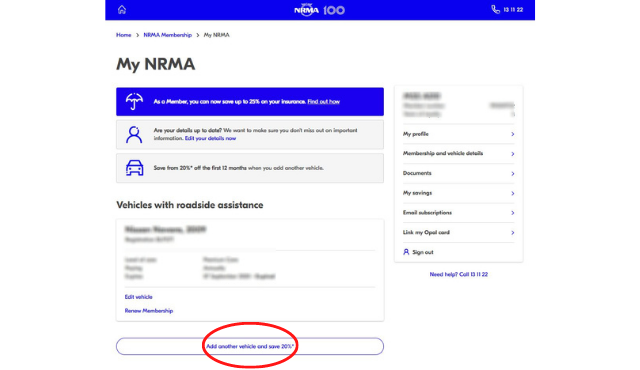Expand the Email subscriptions chevron arrow
The height and width of the screenshot is (370, 640).
pos(513,213)
